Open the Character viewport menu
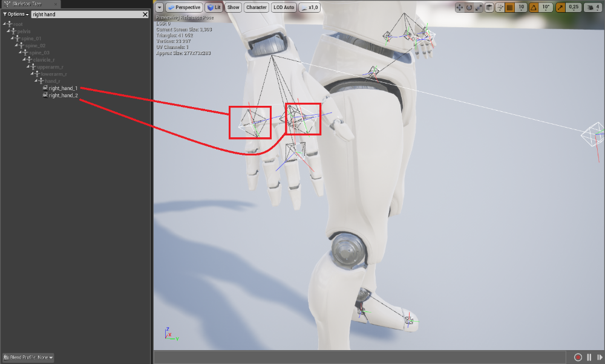Screen dimensions: 605x364 257,7
